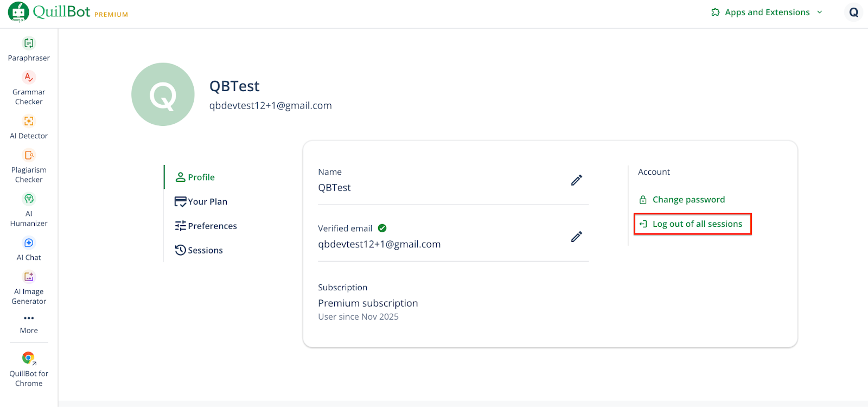This screenshot has width=868, height=407.
Task: Go to the Preferences tab
Action: coord(206,226)
